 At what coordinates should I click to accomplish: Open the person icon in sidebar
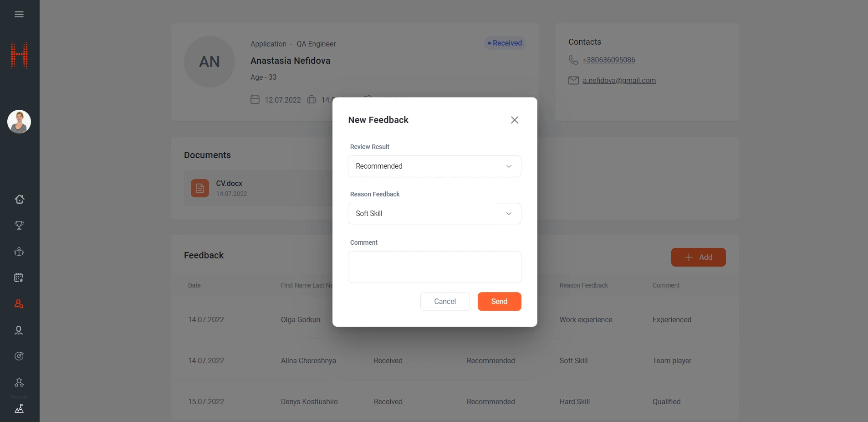pyautogui.click(x=19, y=330)
